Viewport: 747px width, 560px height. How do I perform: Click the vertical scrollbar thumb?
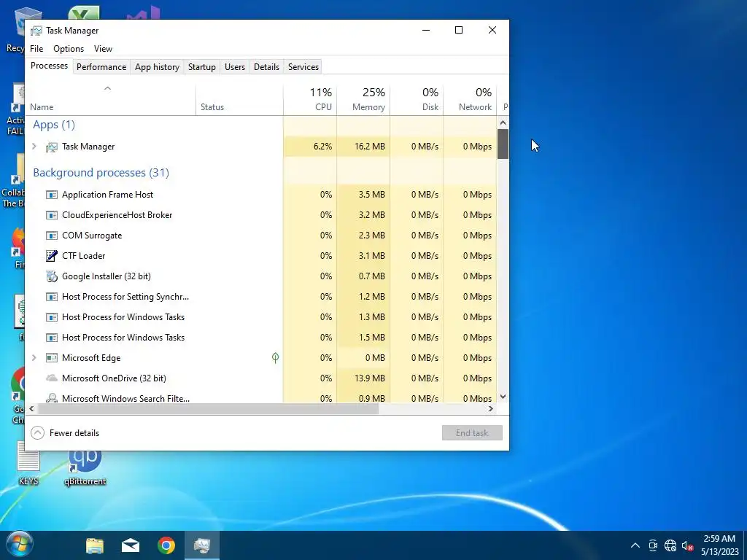click(x=503, y=144)
